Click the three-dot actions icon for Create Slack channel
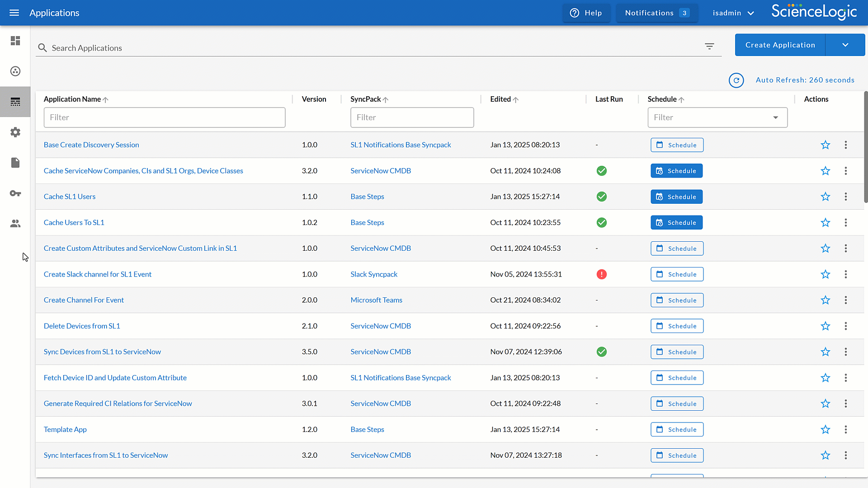The image size is (868, 488). 846,274
